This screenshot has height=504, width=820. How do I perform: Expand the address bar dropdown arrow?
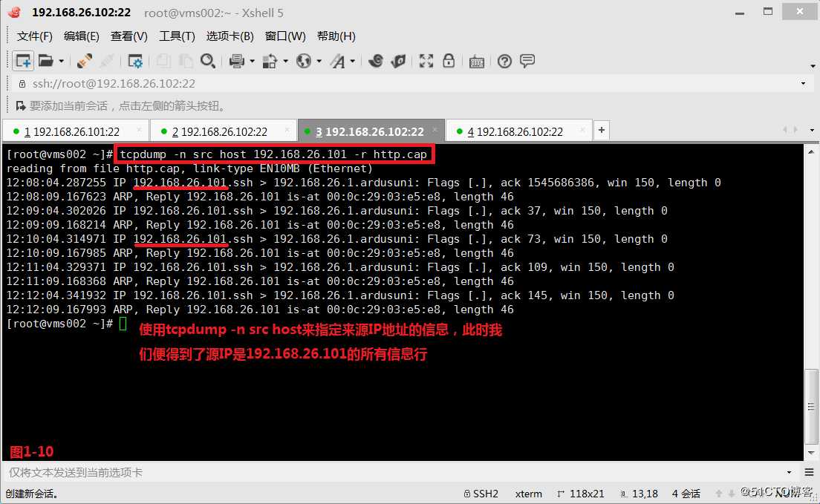pyautogui.click(x=803, y=84)
